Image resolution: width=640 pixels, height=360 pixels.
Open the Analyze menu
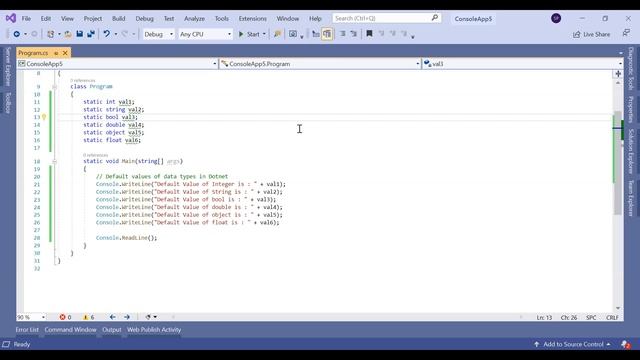194,19
